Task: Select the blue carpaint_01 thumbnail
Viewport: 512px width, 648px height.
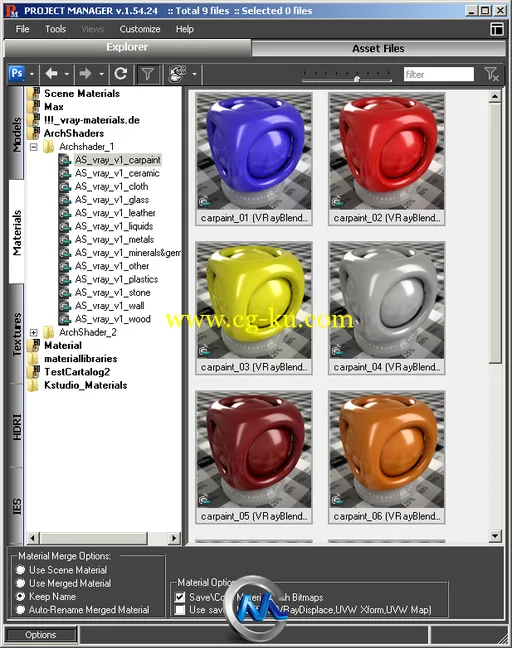Action: tap(254, 159)
